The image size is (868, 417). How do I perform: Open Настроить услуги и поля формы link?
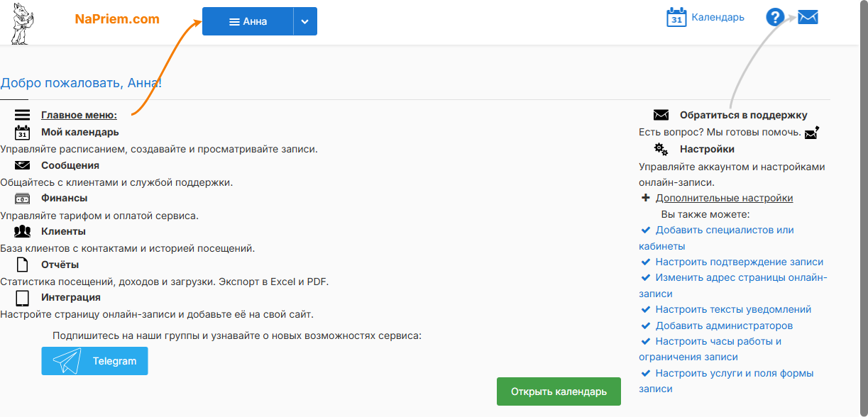tap(726, 381)
